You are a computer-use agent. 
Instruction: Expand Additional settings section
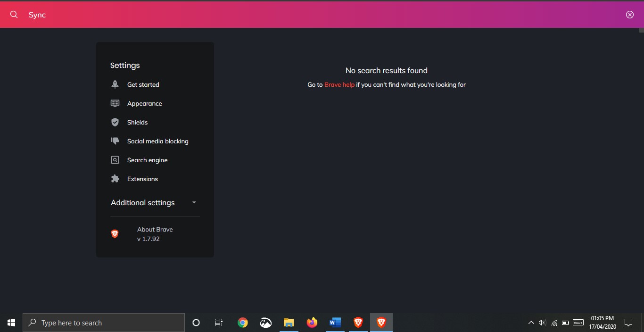click(x=154, y=202)
